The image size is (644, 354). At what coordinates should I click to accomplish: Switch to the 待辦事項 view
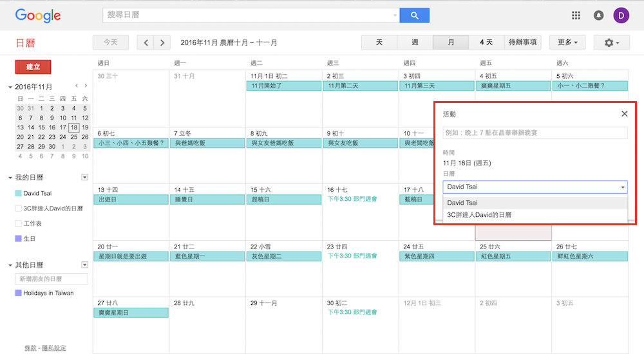coord(522,42)
